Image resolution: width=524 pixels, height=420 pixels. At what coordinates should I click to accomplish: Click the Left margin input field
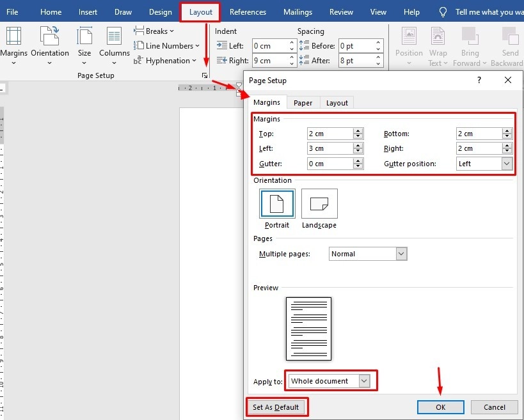[x=329, y=148]
